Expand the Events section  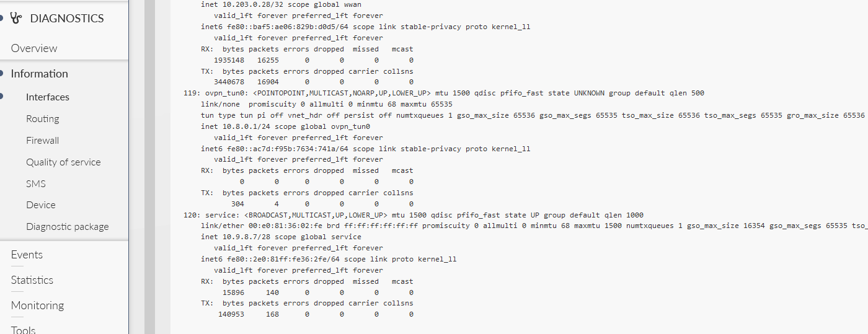(x=27, y=255)
